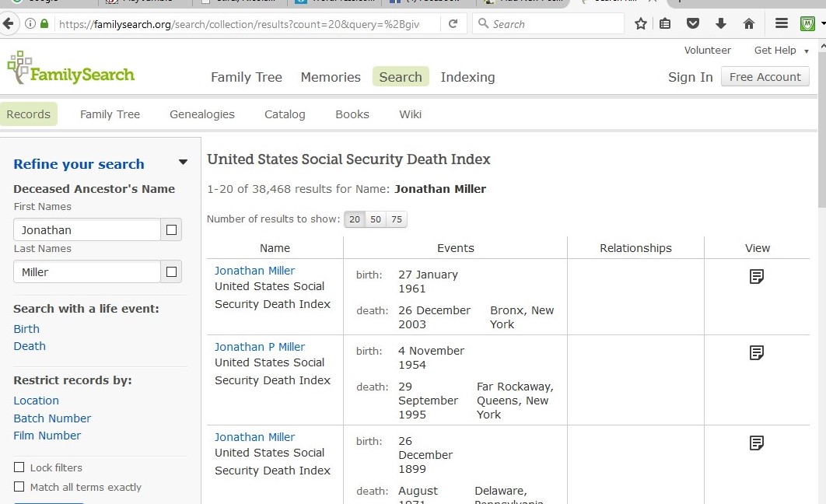
Task: Click the green padlock security icon
Action: 44,23
